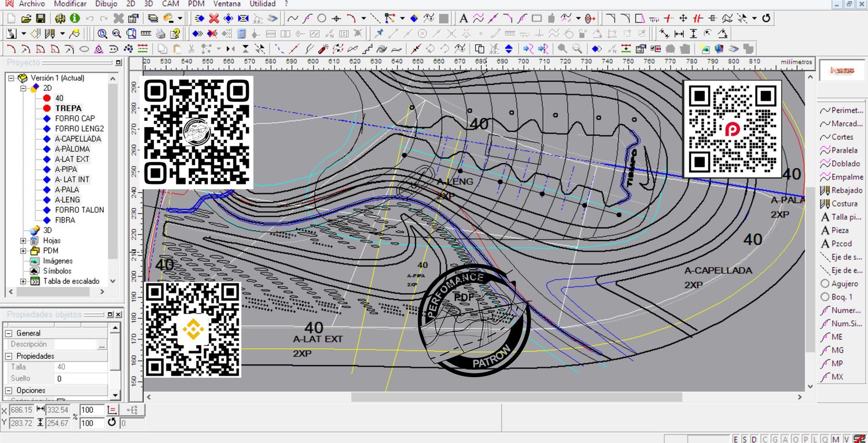Select the circle drawing tool

click(x=322, y=19)
